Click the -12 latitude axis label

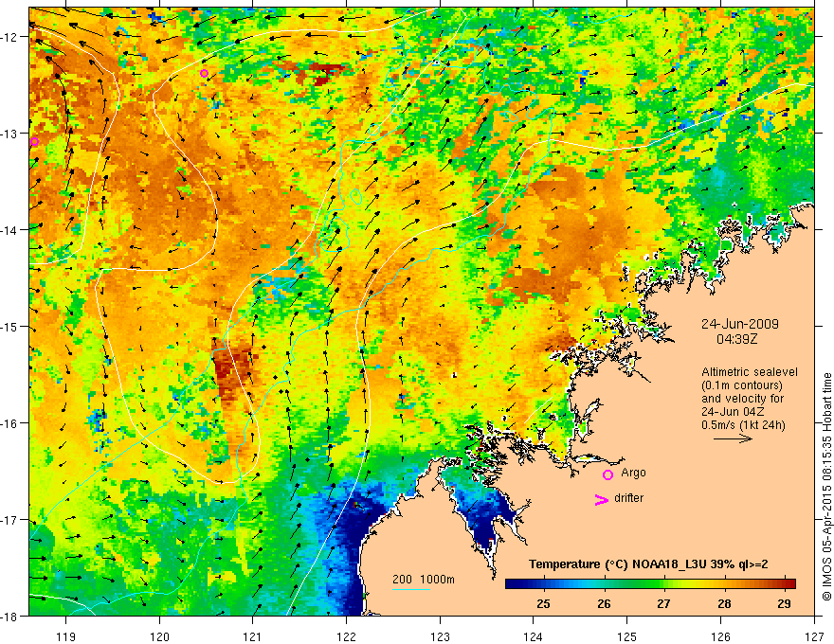[9, 37]
